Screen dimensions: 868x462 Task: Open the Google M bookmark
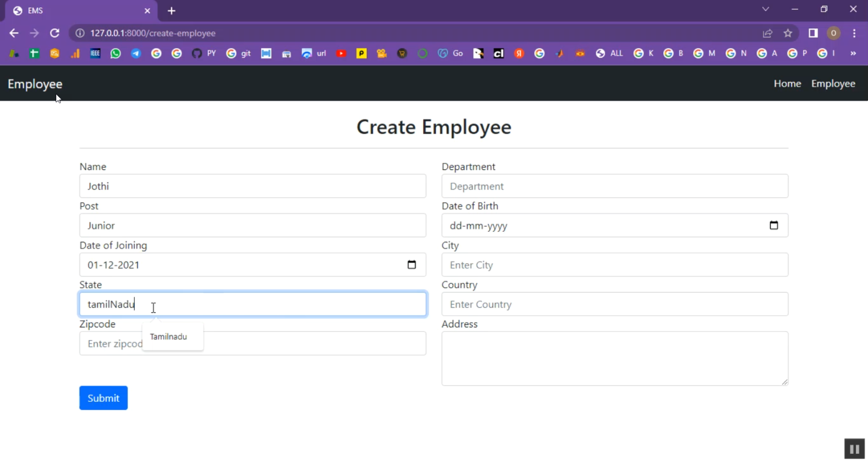[704, 54]
